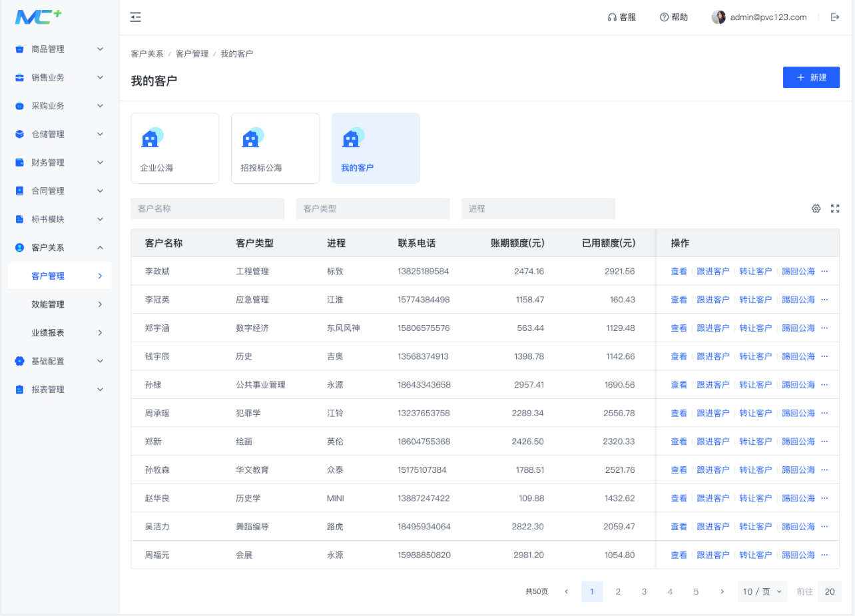Expand the 财务管理 menu chevron
The image size is (855, 616).
(100, 162)
